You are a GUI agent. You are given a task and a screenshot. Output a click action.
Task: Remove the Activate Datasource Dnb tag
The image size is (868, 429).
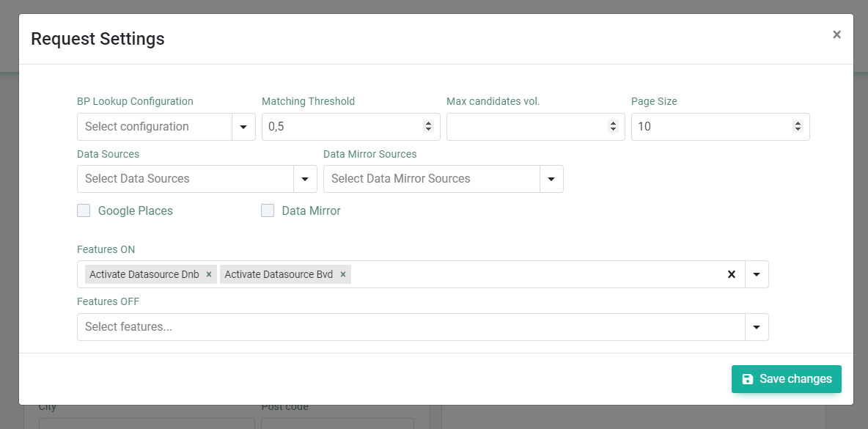[209, 274]
